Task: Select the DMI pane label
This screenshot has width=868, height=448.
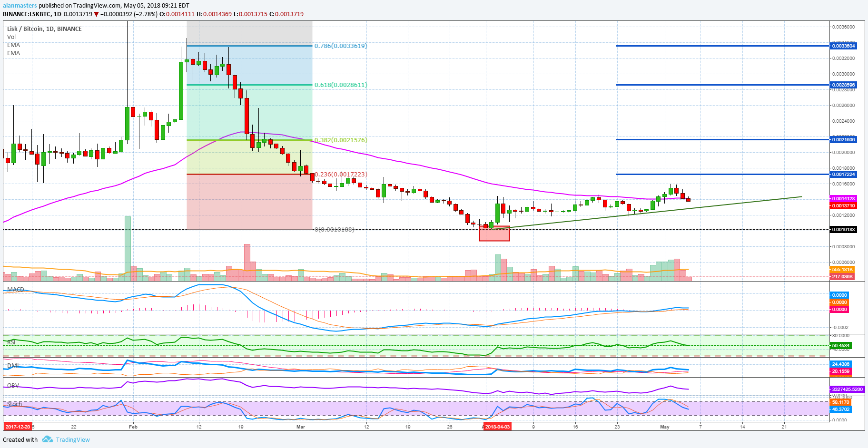Action: point(13,366)
